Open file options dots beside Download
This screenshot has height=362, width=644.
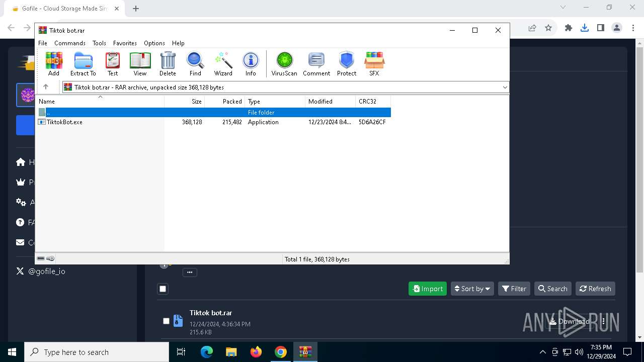[603, 321]
